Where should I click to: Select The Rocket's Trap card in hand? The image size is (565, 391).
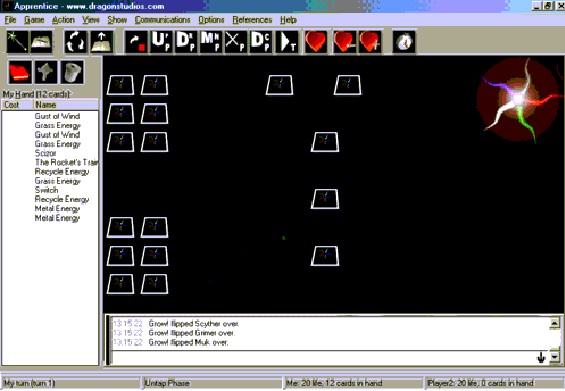coord(66,162)
